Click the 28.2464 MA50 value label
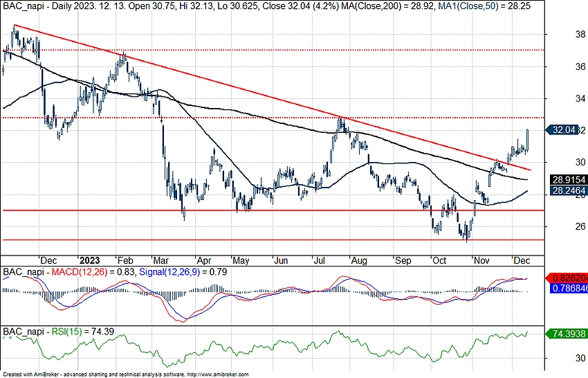The height and width of the screenshot is (378, 588). 569,190
